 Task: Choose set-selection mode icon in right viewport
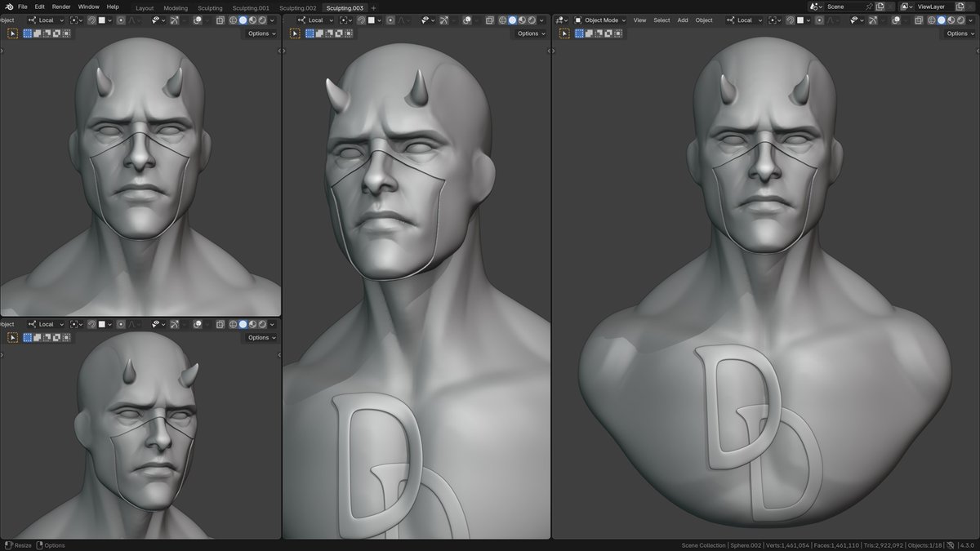point(580,33)
